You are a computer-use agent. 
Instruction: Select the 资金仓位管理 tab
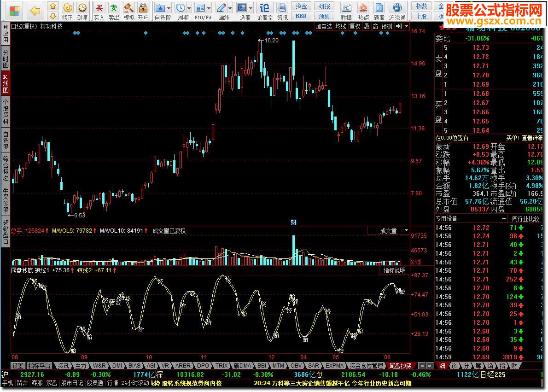pyautogui.click(x=367, y=365)
